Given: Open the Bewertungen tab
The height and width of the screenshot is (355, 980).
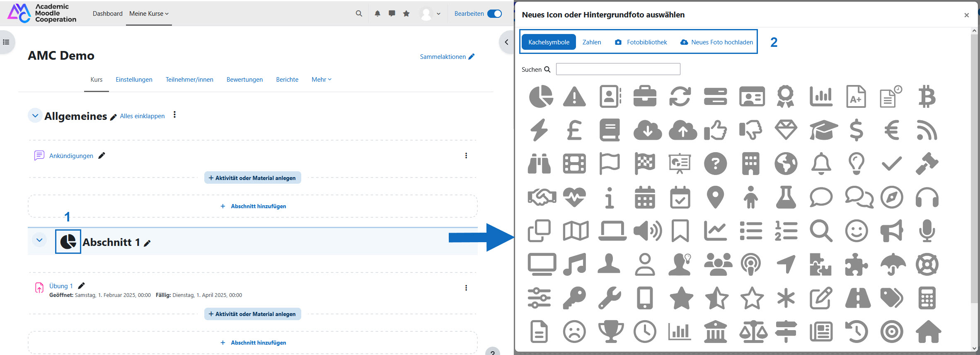Looking at the screenshot, I should pyautogui.click(x=244, y=79).
